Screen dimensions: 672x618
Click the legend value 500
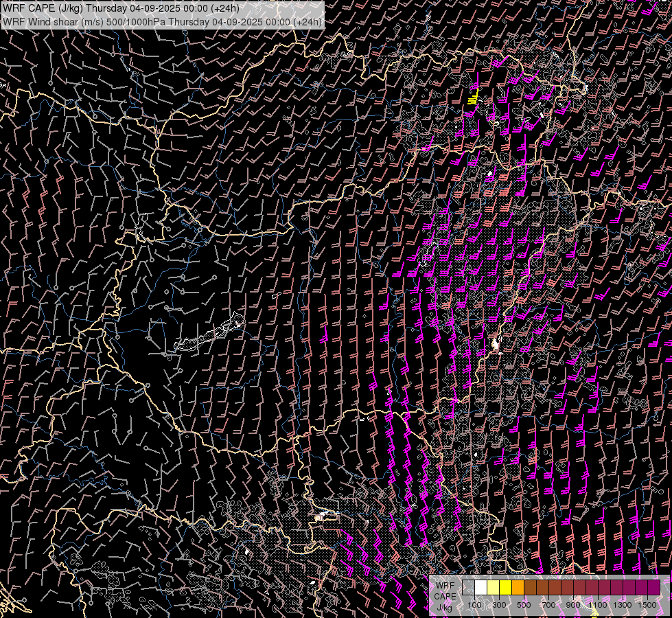(524, 605)
